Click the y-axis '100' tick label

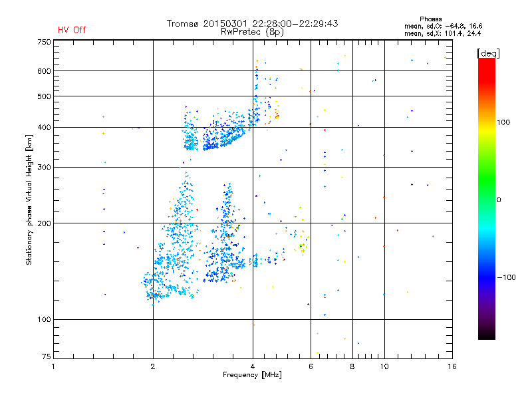[x=45, y=319]
